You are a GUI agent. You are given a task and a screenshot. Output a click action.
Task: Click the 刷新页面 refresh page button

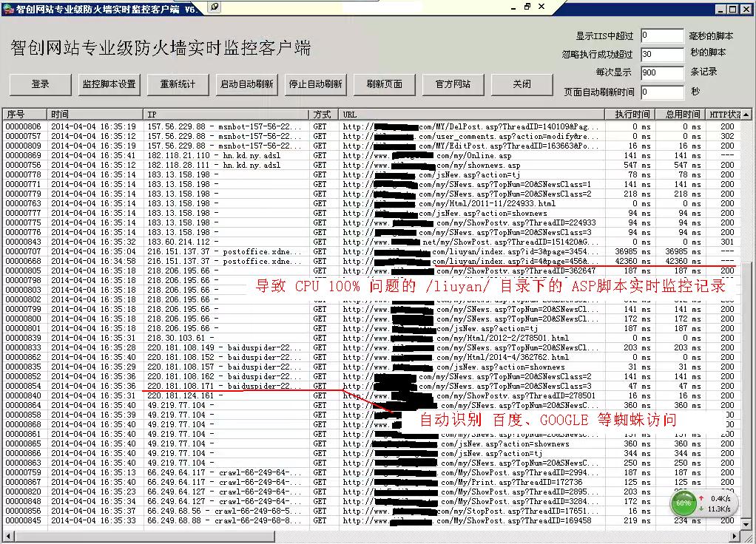[x=384, y=84]
